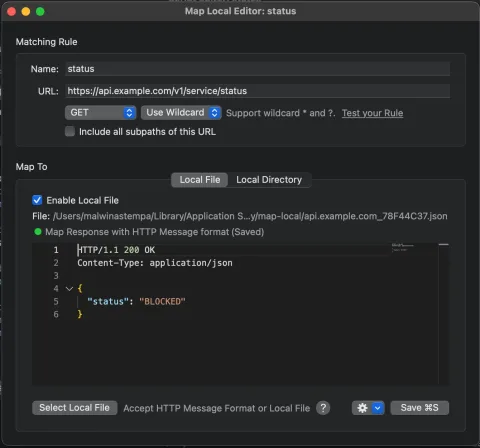
Task: Click into the URL field
Action: click(x=257, y=91)
